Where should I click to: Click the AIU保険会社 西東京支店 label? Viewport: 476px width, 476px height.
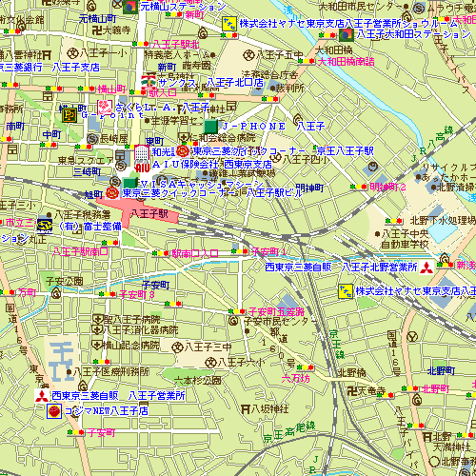[x=212, y=165]
